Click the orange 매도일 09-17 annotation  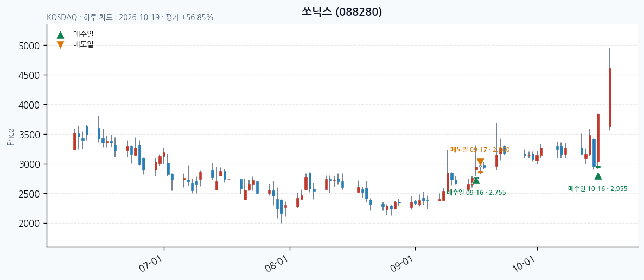(480, 149)
